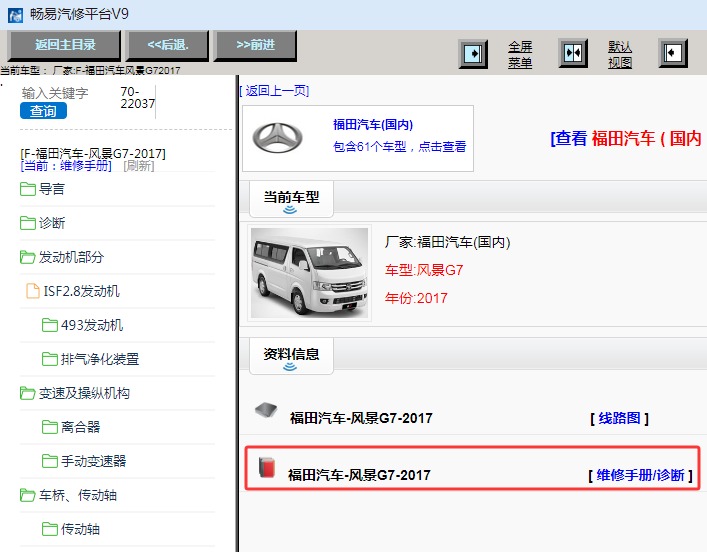Select the 资料信息 tab

click(x=291, y=356)
